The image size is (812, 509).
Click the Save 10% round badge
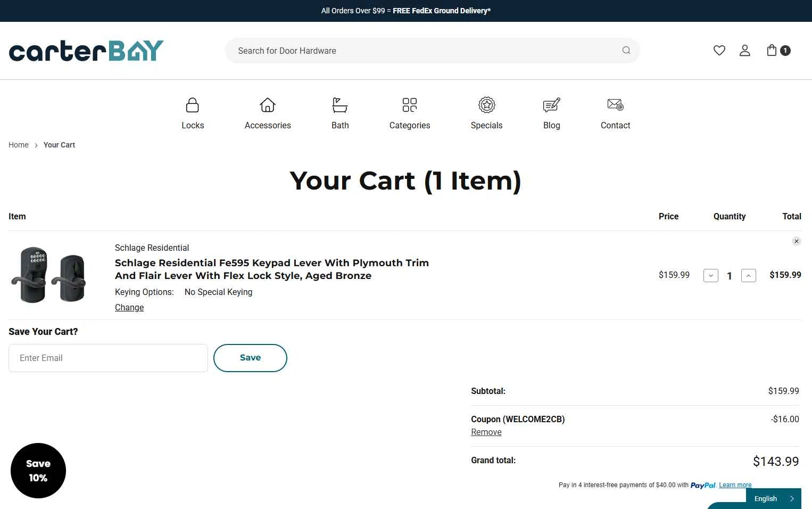pyautogui.click(x=38, y=471)
